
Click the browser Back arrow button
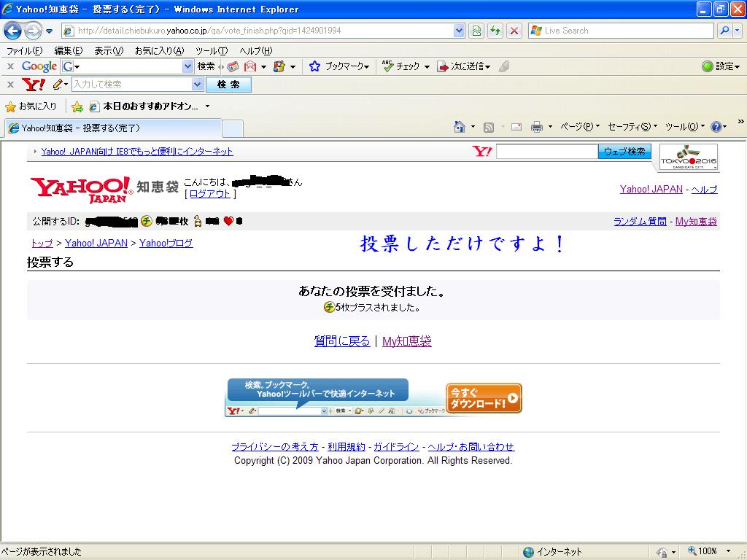[x=13, y=31]
